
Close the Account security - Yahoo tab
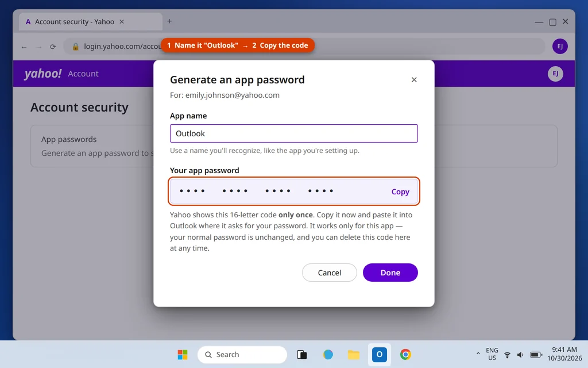point(122,22)
